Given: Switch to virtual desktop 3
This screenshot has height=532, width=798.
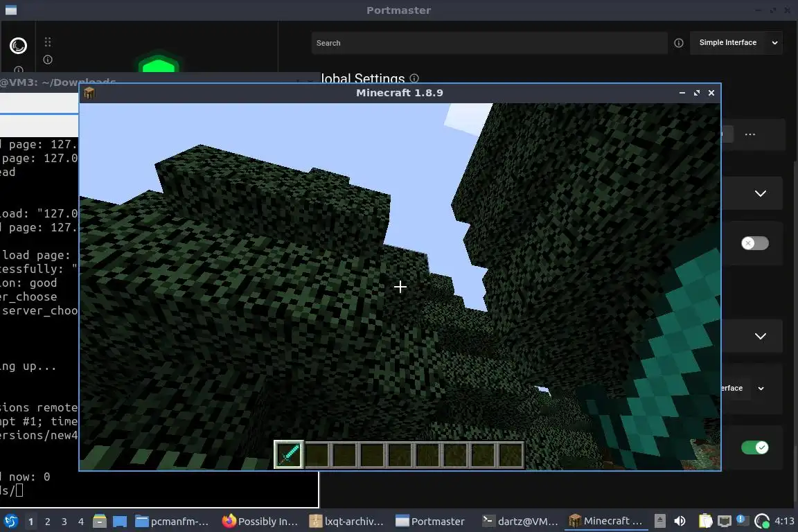Looking at the screenshot, I should point(64,522).
